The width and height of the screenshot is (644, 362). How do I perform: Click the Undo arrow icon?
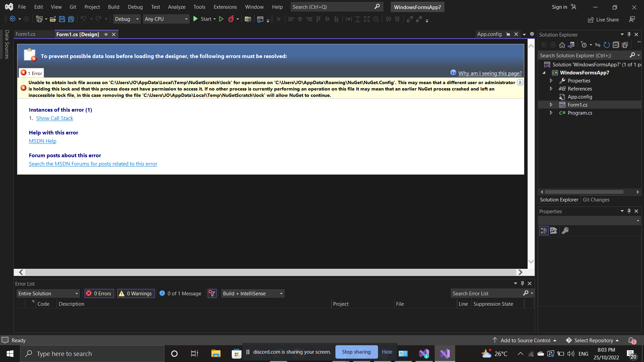pyautogui.click(x=84, y=19)
